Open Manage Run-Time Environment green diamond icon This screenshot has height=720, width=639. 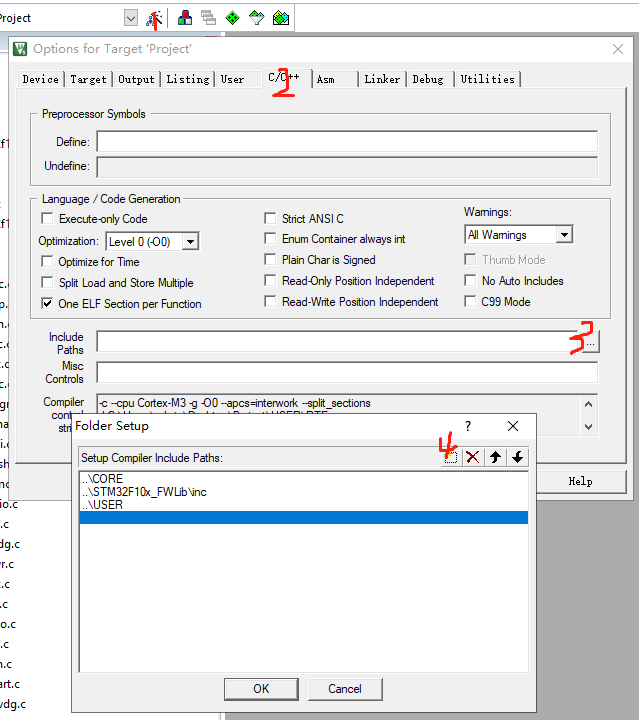tap(232, 18)
